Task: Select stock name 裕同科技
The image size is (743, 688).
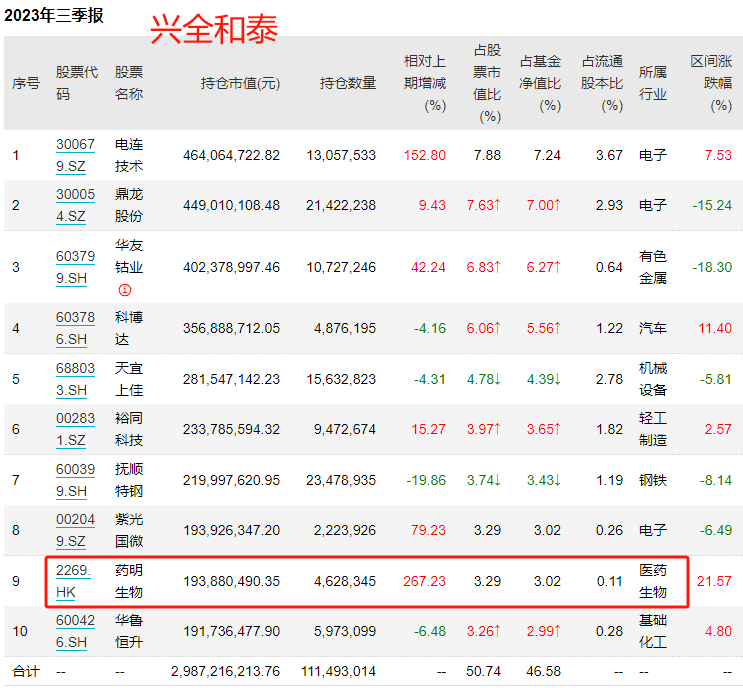Action: click(128, 429)
